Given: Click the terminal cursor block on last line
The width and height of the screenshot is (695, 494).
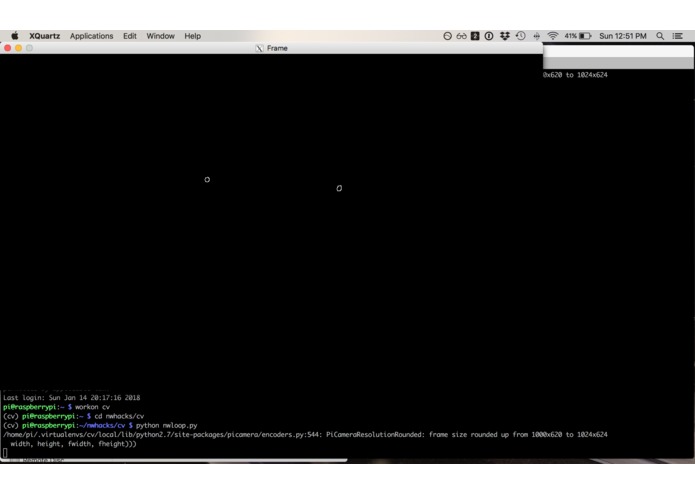Looking at the screenshot, I should pyautogui.click(x=5, y=453).
